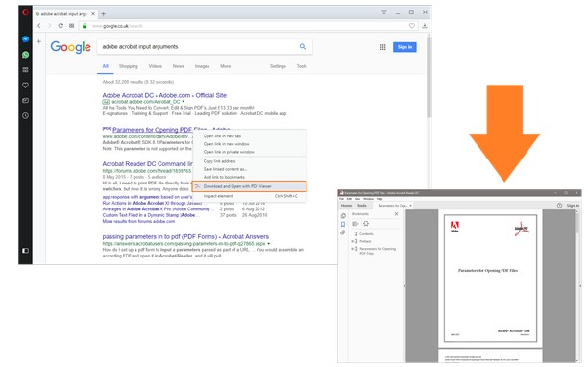Open the Acrobat Reader help question icon
Screen dimensions: 588x367
click(559, 206)
